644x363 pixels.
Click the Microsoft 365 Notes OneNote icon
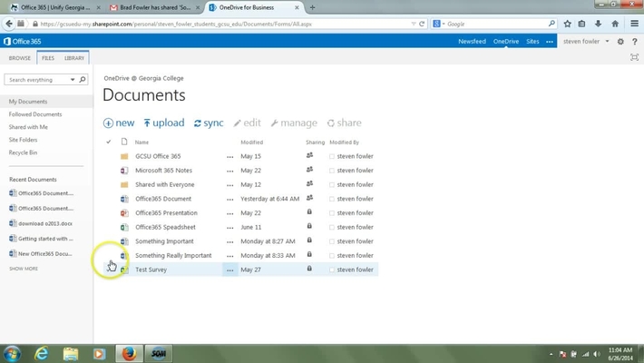tap(124, 171)
